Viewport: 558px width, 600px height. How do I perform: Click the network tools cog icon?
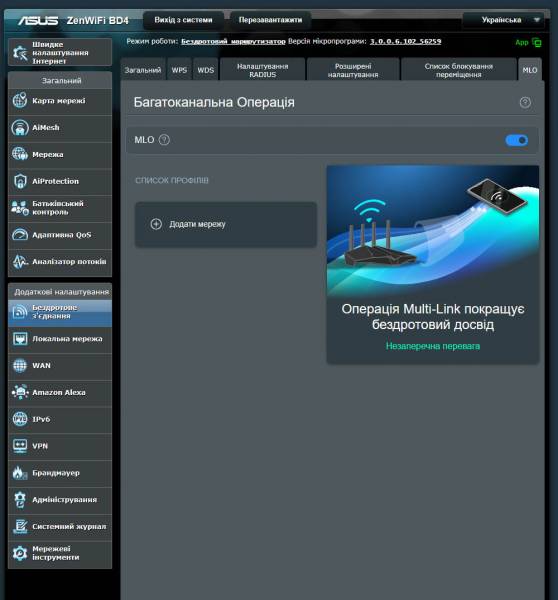point(20,553)
